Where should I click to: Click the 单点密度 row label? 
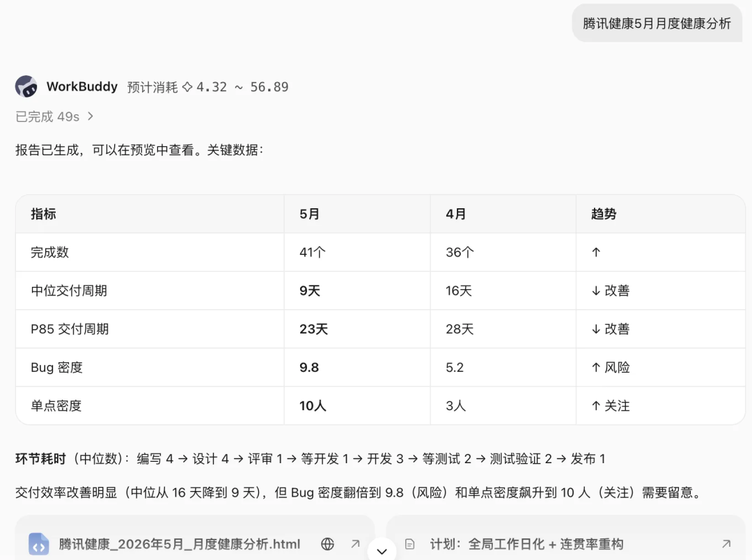tap(56, 406)
